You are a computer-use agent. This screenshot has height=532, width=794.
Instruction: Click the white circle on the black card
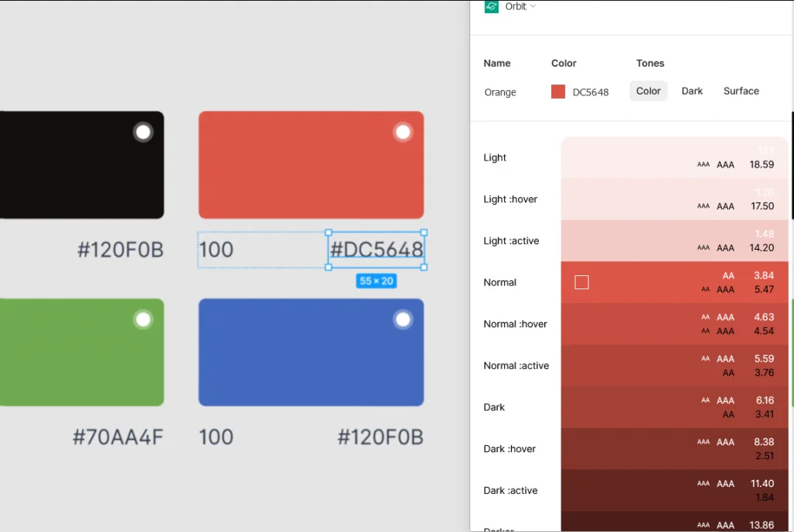pos(143,133)
